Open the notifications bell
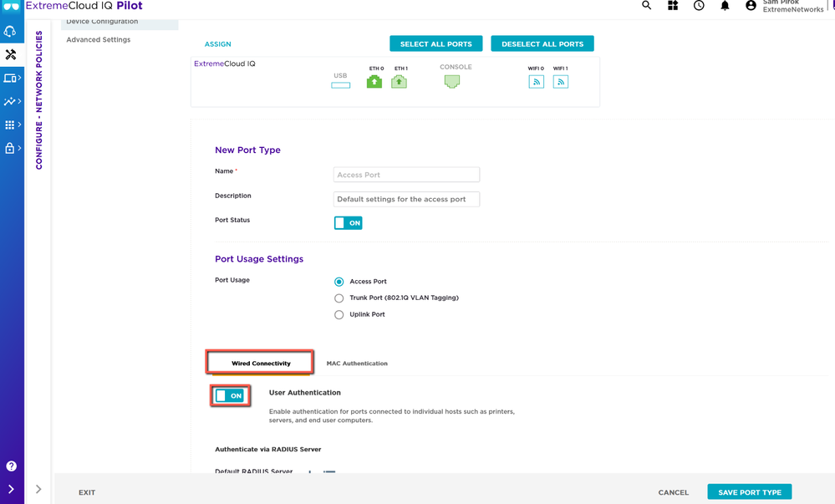Image resolution: width=835 pixels, height=504 pixels. point(725,6)
